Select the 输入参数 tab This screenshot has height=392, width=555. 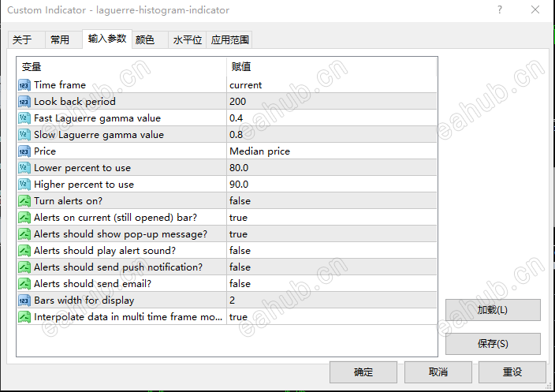point(107,39)
